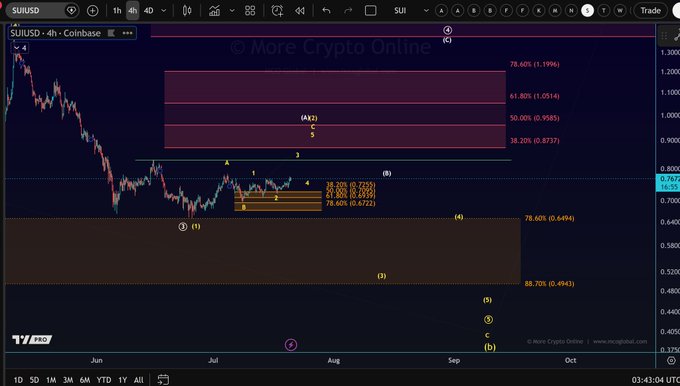Redo the last chart action
680x386 pixels.
click(x=348, y=10)
